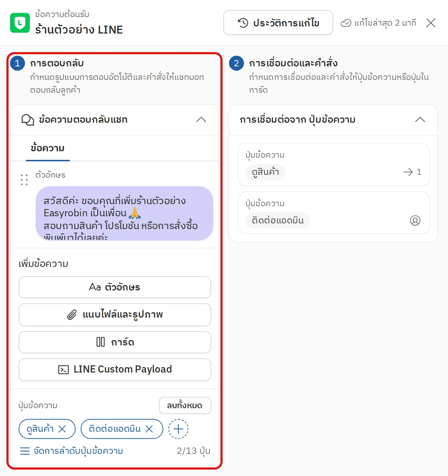Add แนบไฟล์และรูปภาพ attachment message
This screenshot has width=448, height=476.
tap(115, 315)
